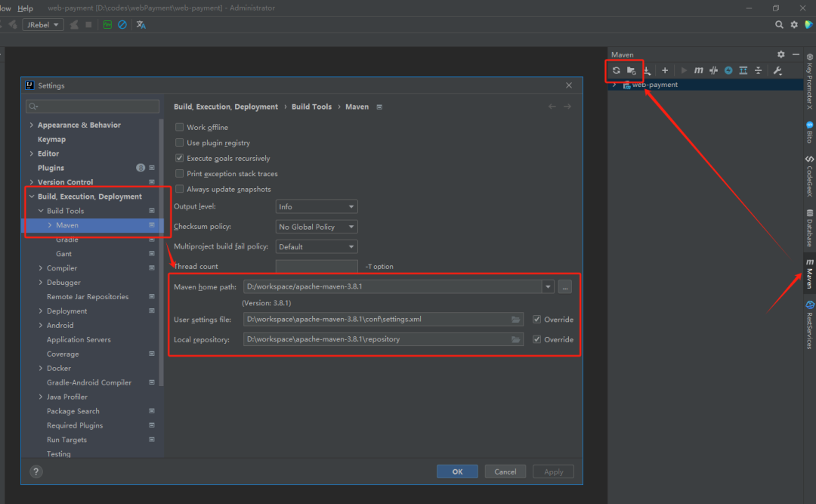This screenshot has width=816, height=504.
Task: Open IDE settings gear in top toolbar
Action: [x=794, y=24]
